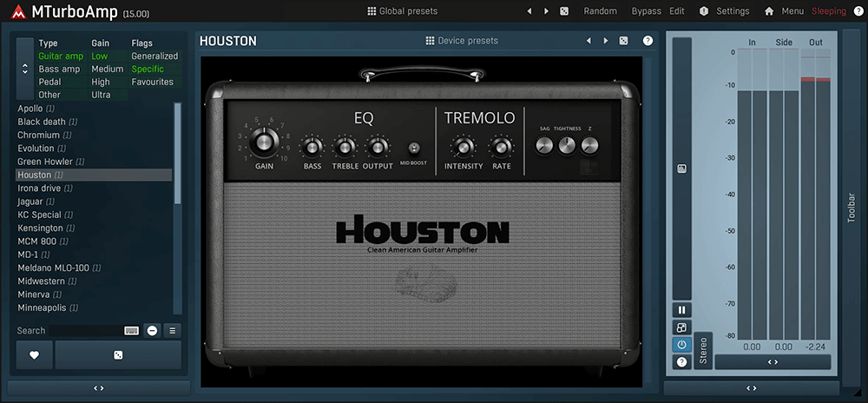The height and width of the screenshot is (403, 868).
Task: Click the OUTPUT knob
Action: [x=378, y=148]
